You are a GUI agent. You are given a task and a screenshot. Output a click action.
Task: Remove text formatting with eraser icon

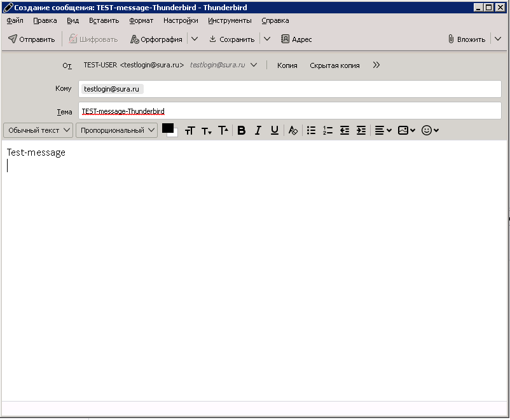(x=293, y=130)
